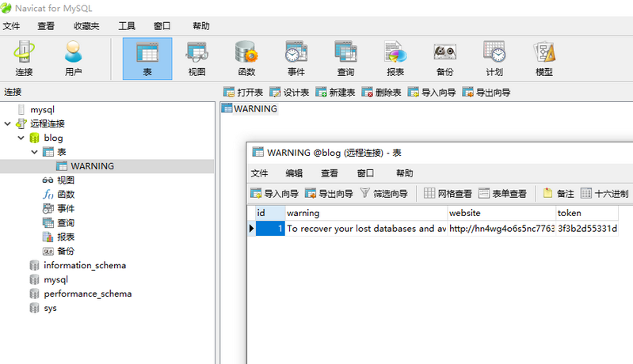Open 查看 menu in WARNING table window

click(x=330, y=173)
